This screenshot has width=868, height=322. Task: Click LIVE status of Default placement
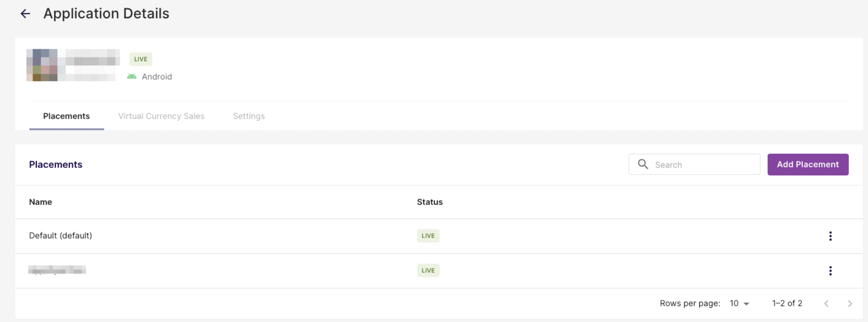coord(428,236)
